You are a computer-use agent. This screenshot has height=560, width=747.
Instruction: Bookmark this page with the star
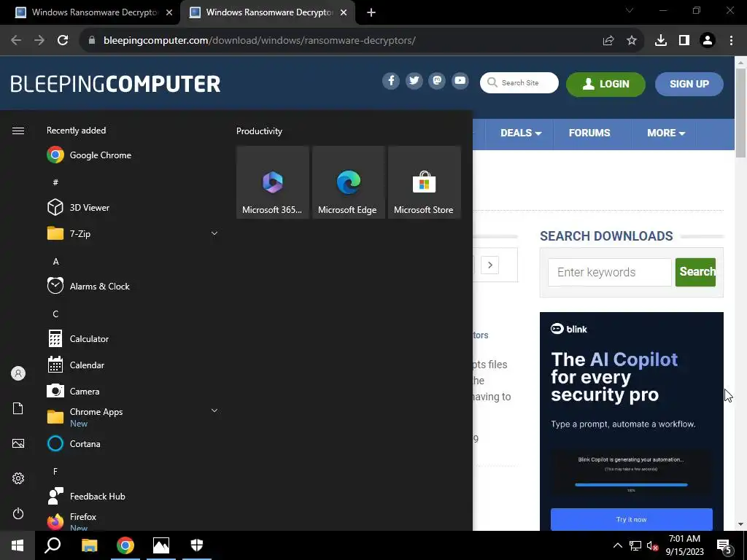pos(631,41)
